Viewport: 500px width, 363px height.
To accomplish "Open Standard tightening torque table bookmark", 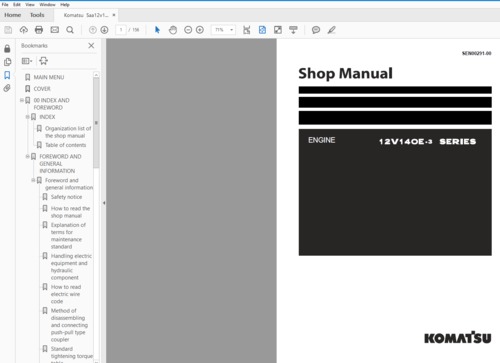I will [72, 354].
